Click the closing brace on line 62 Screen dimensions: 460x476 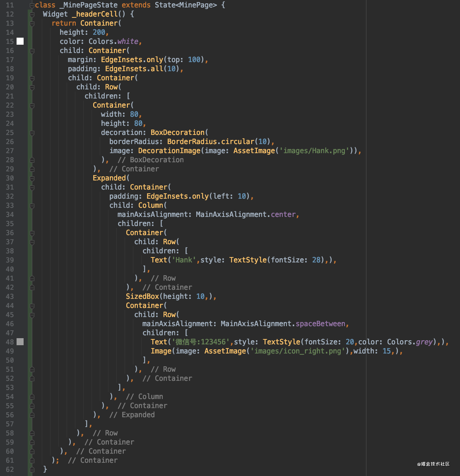pos(45,470)
